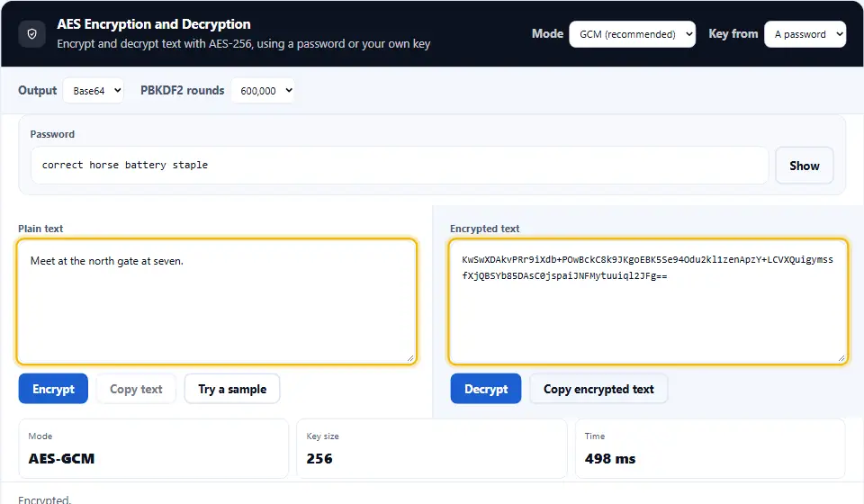Click the Decrypt button
864x504 pixels.
click(x=485, y=389)
